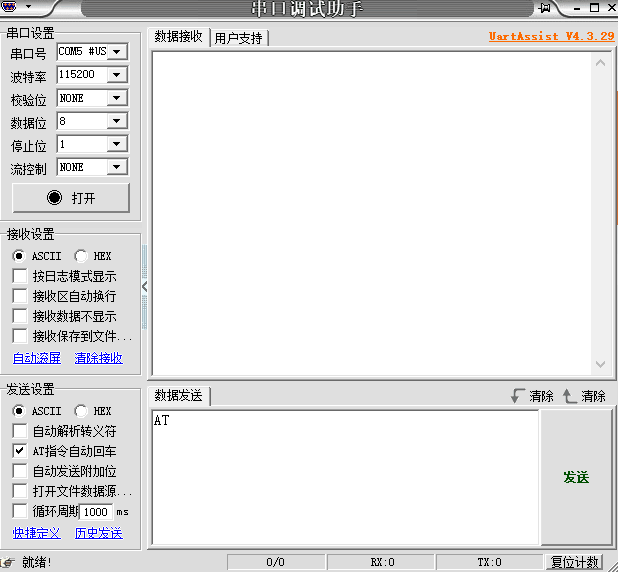Viewport: 618px width, 572px height.
Task: Enable 按日志模式显示 checkbox
Action: pos(20,276)
